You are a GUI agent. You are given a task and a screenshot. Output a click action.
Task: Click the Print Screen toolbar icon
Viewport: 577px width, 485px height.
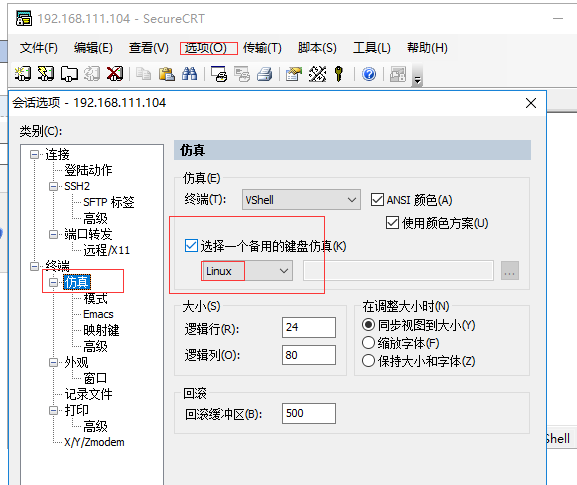point(219,74)
